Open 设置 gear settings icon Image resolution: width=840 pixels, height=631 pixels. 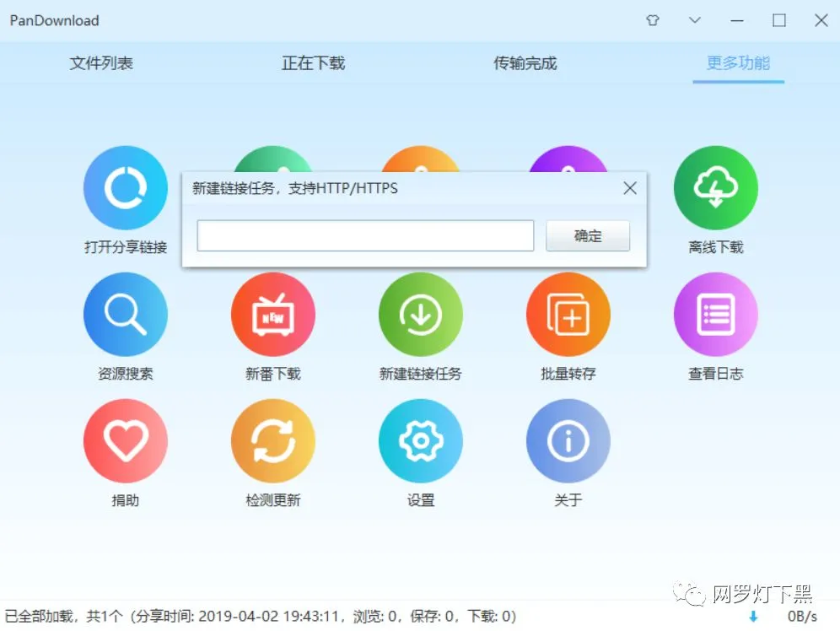(x=421, y=441)
